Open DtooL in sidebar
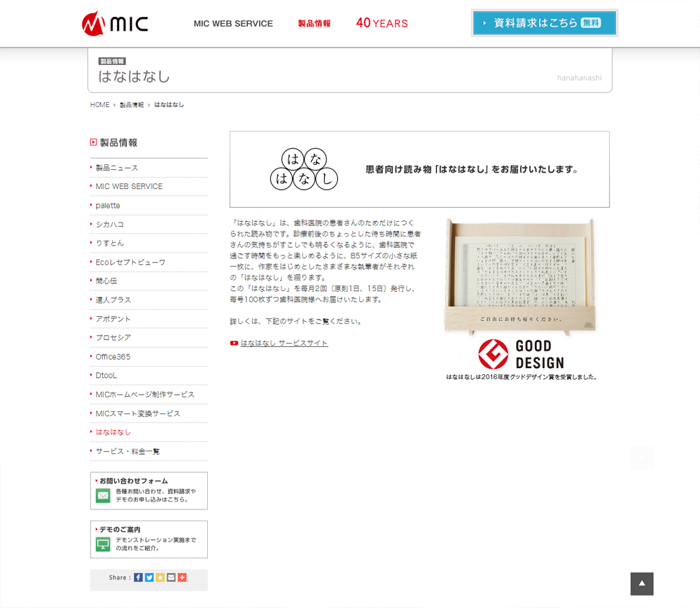Screen dimensions: 700x608 (106, 376)
